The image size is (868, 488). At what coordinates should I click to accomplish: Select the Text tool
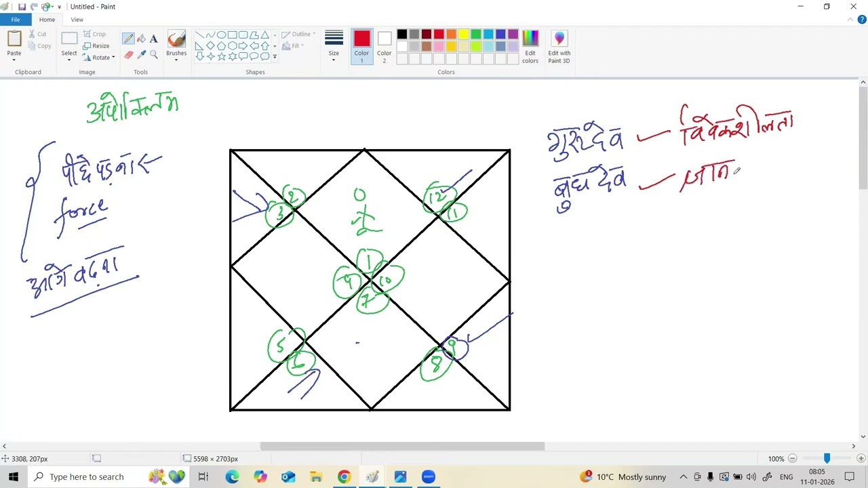(x=153, y=39)
